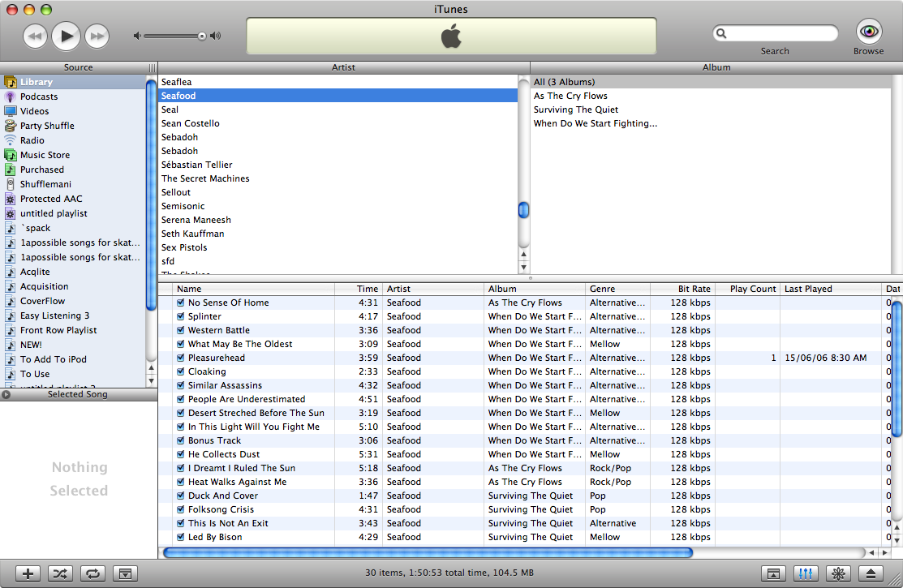Focus the Search field
This screenshot has height=588, width=903.
pyautogui.click(x=775, y=33)
